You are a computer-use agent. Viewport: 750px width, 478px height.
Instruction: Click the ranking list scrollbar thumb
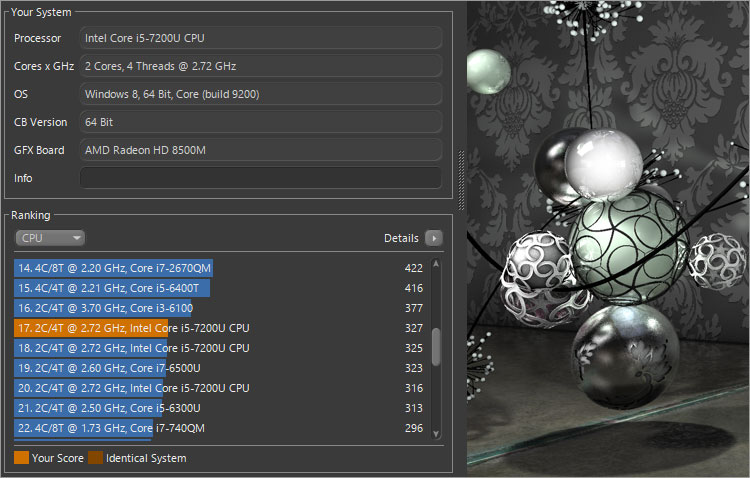(x=436, y=347)
